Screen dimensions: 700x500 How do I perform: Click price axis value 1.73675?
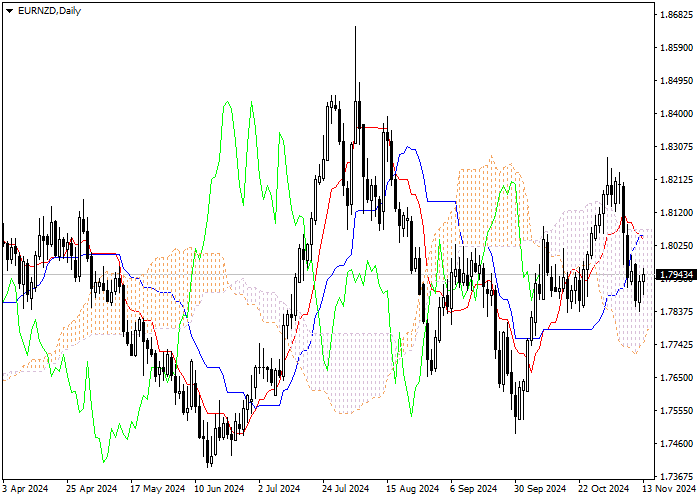pos(676,477)
